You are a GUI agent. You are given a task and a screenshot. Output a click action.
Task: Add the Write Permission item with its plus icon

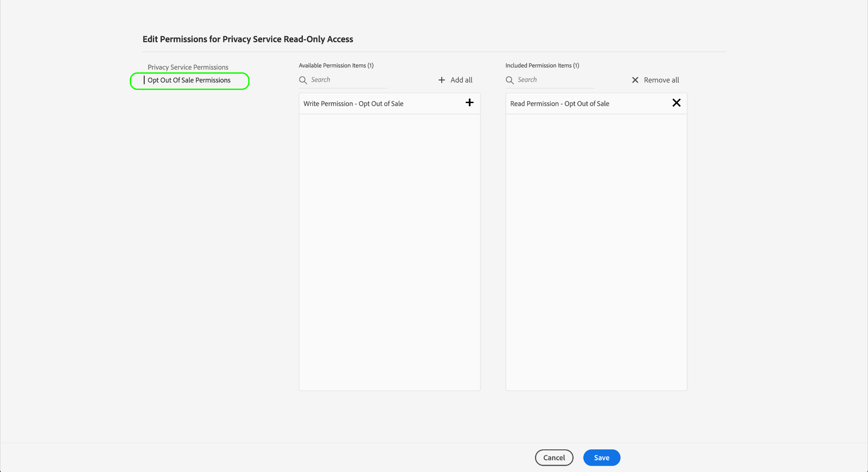click(x=469, y=103)
